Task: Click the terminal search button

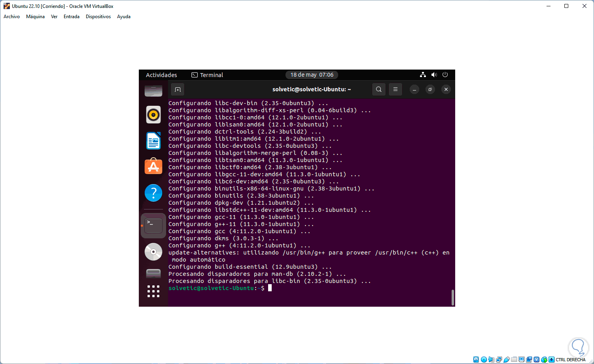Action: 379,89
